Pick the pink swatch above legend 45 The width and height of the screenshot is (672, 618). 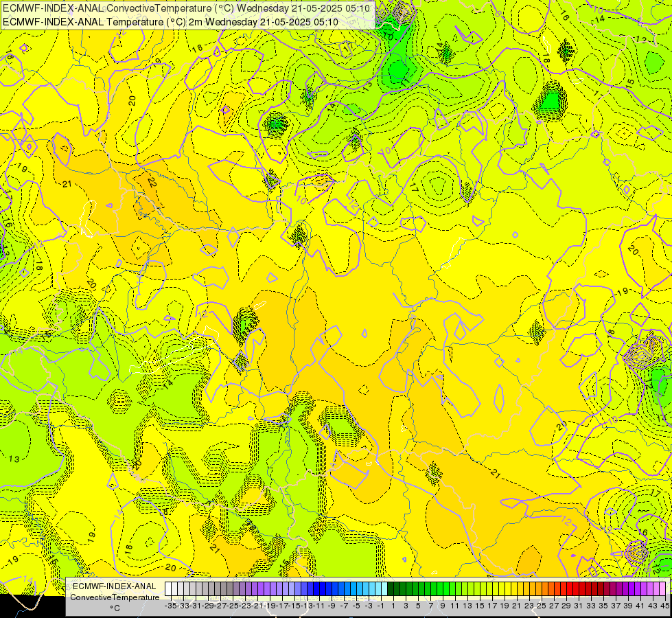(662, 589)
